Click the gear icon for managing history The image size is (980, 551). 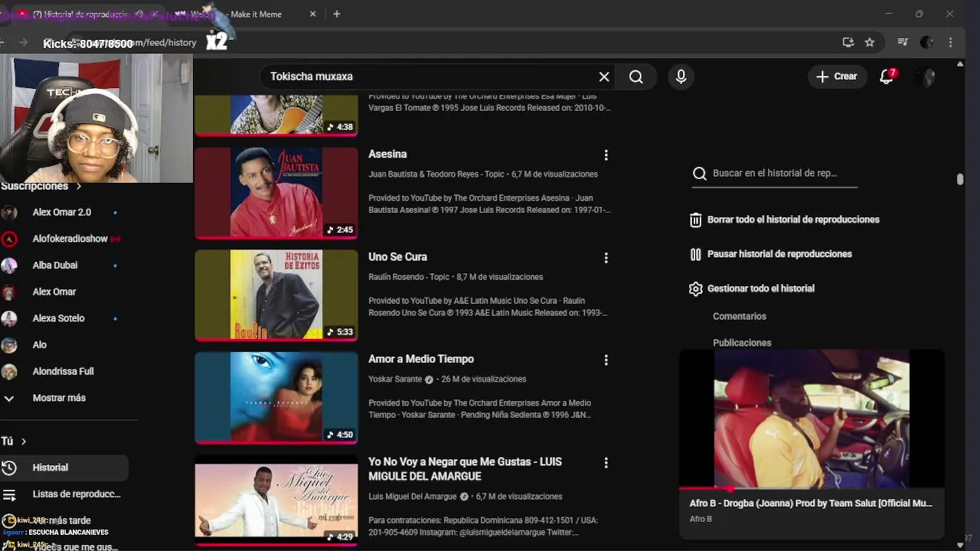pyautogui.click(x=695, y=289)
